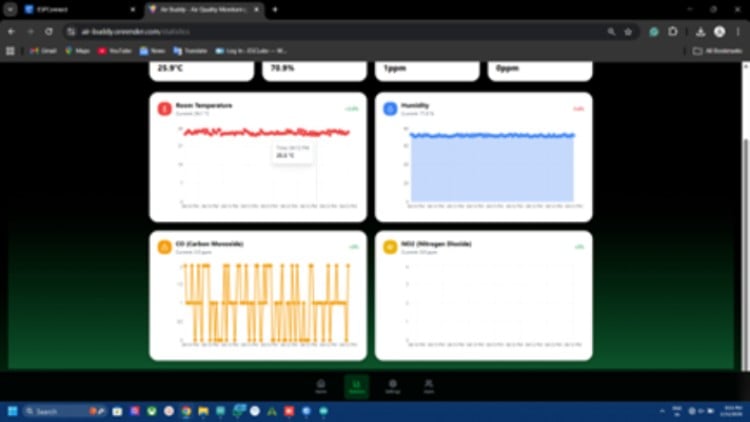Click the orange CO line chart
This screenshot has height=422, width=750.
pyautogui.click(x=267, y=302)
